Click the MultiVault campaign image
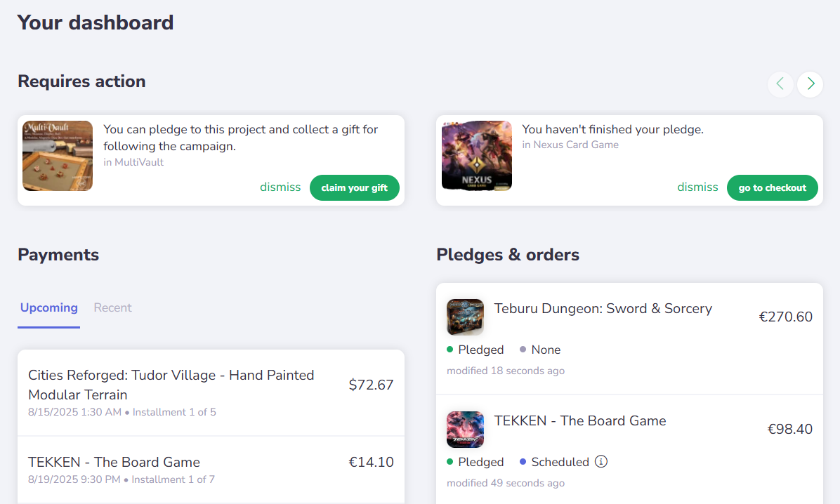Screen dimensions: 840x504 (57, 156)
